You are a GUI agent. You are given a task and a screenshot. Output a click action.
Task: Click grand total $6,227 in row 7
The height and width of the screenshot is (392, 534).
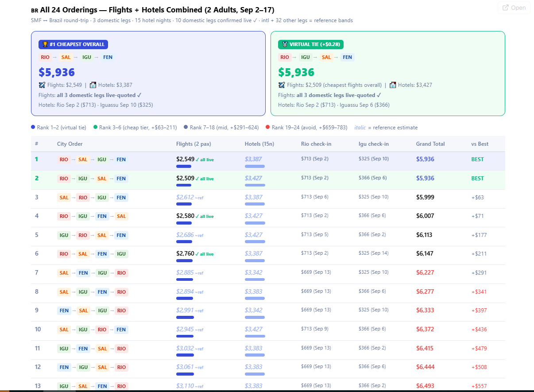pos(425,272)
